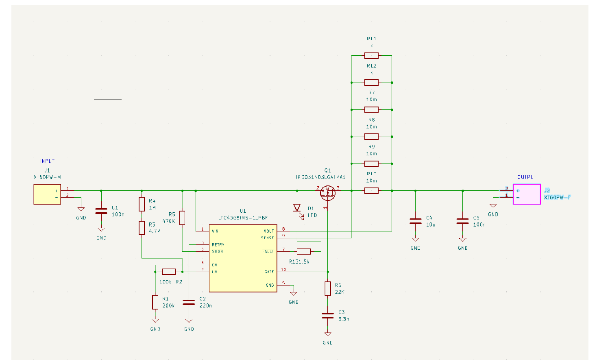Select the C5 100n capacitor symbol
The width and height of the screenshot is (597, 364).
click(462, 221)
